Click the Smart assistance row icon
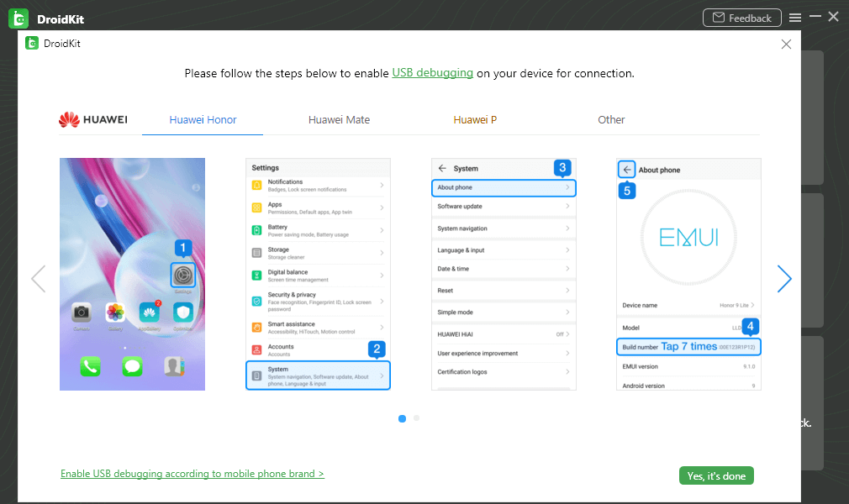The image size is (849, 504). pyautogui.click(x=256, y=327)
